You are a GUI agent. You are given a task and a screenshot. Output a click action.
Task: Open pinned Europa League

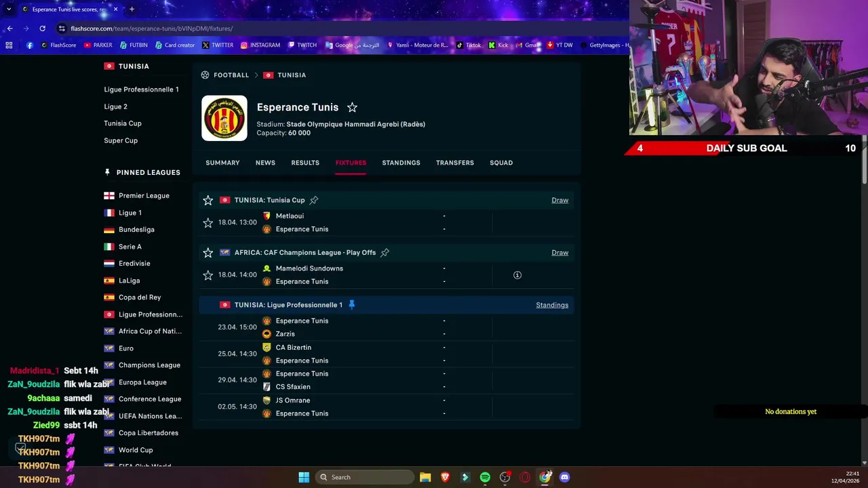tap(142, 382)
